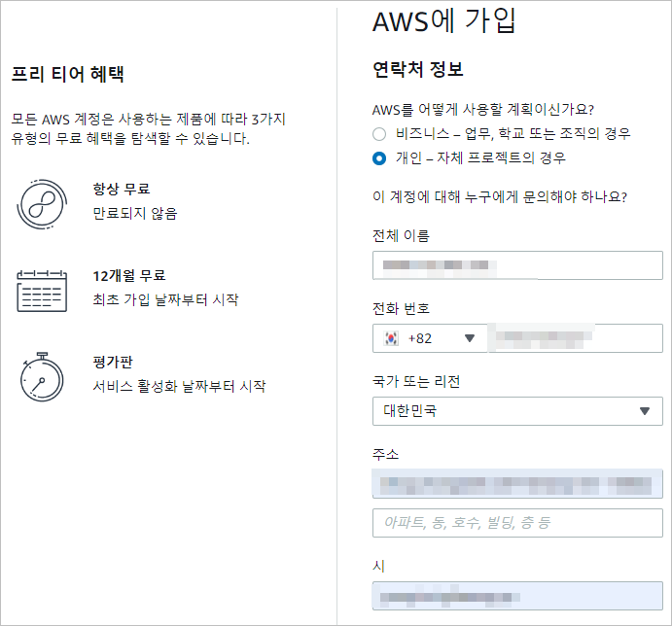Click the stopwatch 평가판 icon
Screen dimensions: 672x626
(x=42, y=377)
